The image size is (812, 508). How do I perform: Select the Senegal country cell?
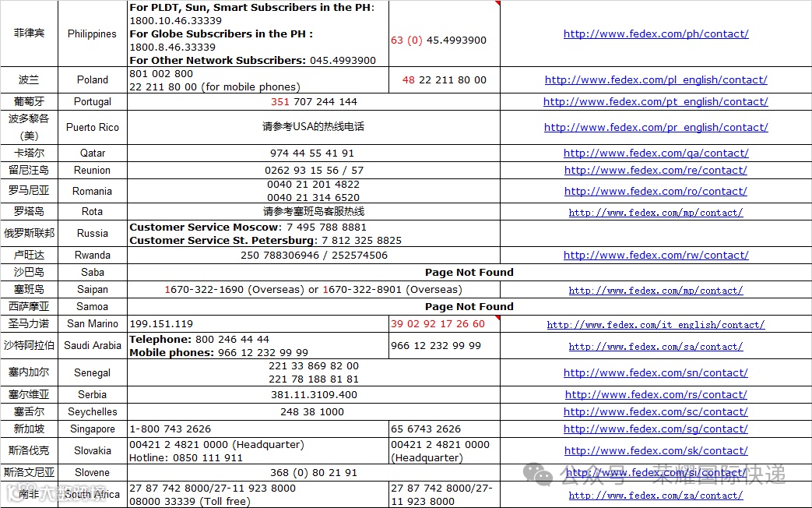point(92,372)
